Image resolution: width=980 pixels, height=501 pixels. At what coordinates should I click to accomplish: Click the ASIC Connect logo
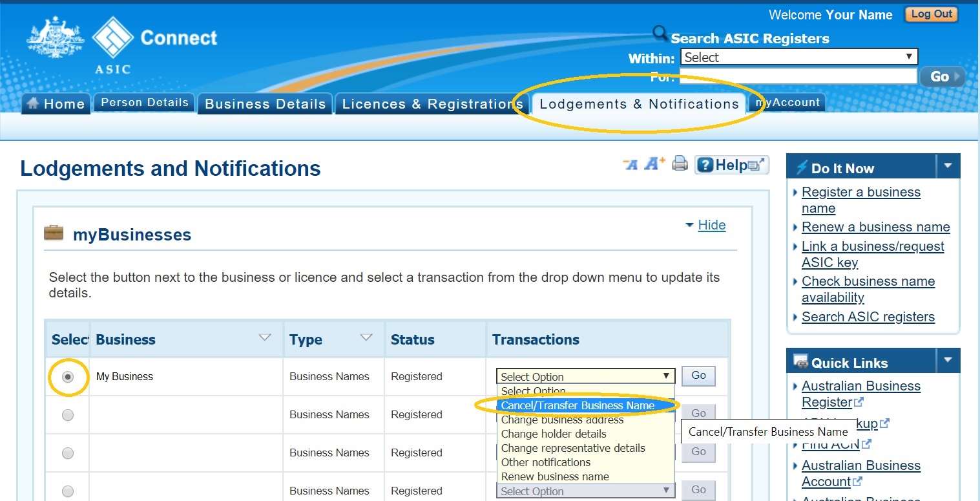tap(122, 45)
